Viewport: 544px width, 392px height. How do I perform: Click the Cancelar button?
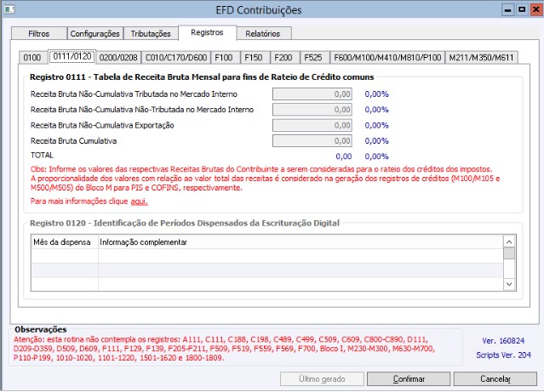pos(495,379)
